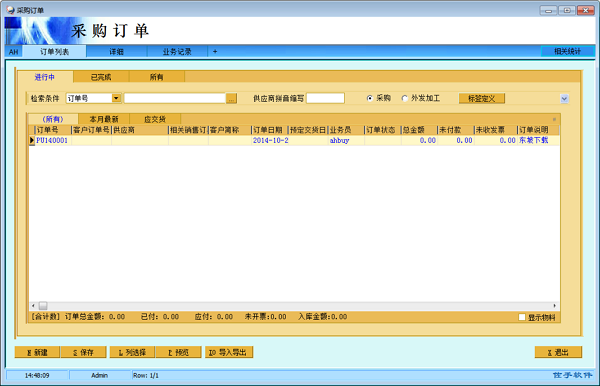Click the small grid corner icon

(554, 119)
